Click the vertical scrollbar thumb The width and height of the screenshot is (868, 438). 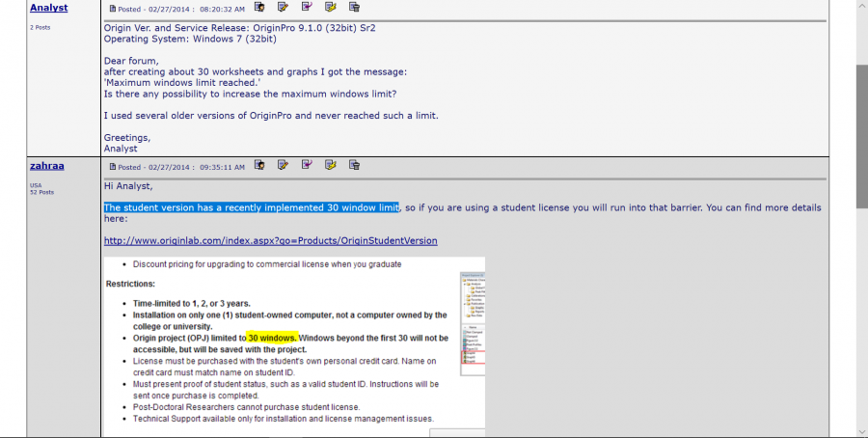pyautogui.click(x=862, y=136)
